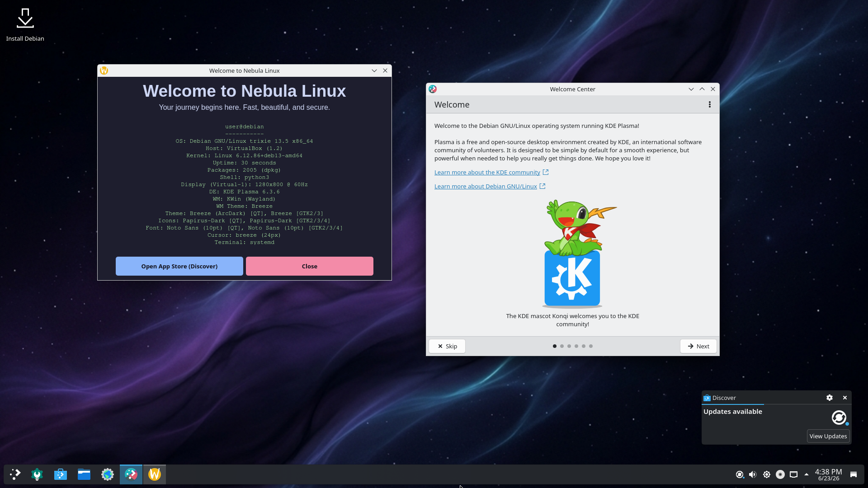Switch to Nebula Linux welcome taskbar entry
Viewport: 868px width, 488px height.
[155, 474]
